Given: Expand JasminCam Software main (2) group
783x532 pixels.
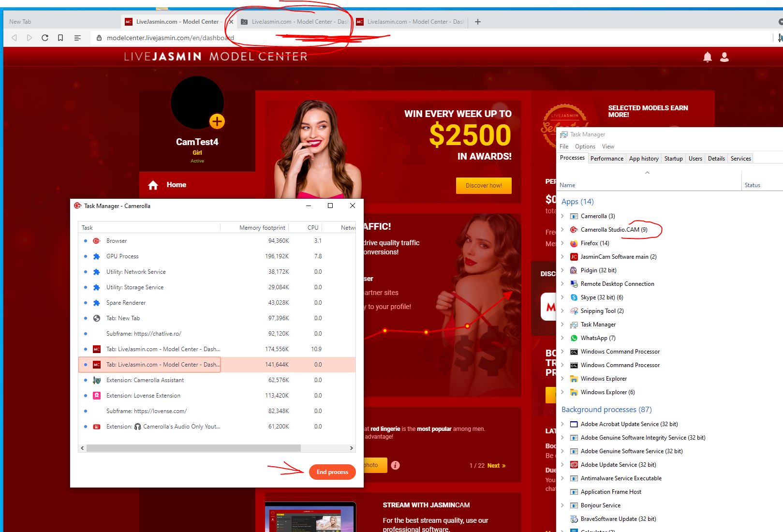Looking at the screenshot, I should (x=562, y=257).
